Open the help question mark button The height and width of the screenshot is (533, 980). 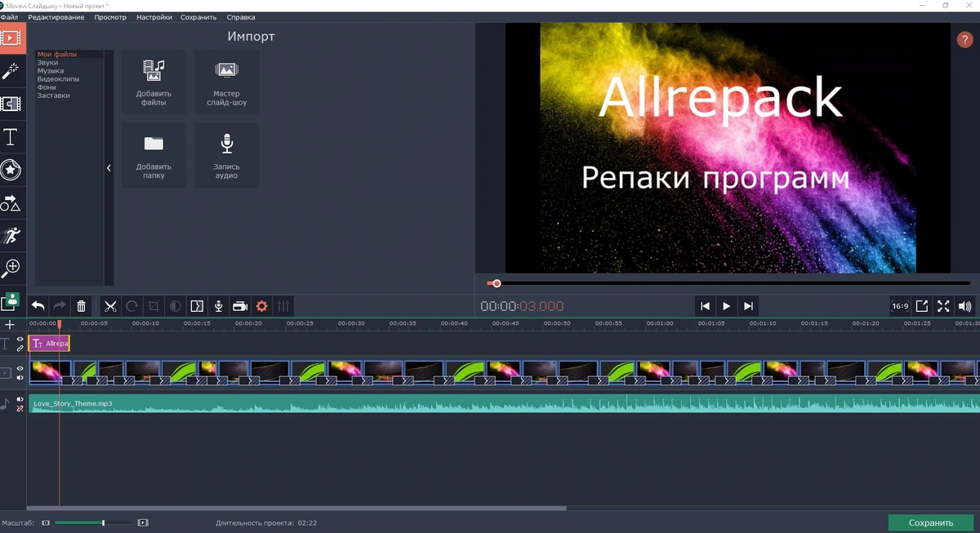point(964,41)
